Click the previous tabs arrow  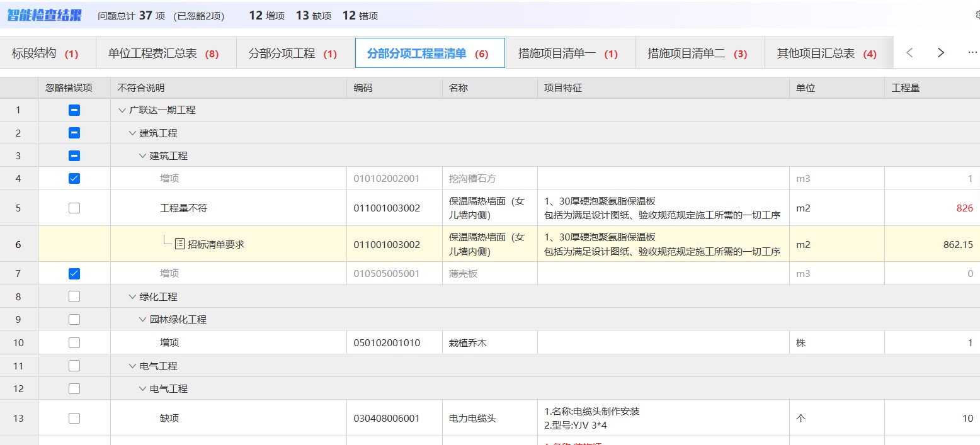pyautogui.click(x=909, y=53)
